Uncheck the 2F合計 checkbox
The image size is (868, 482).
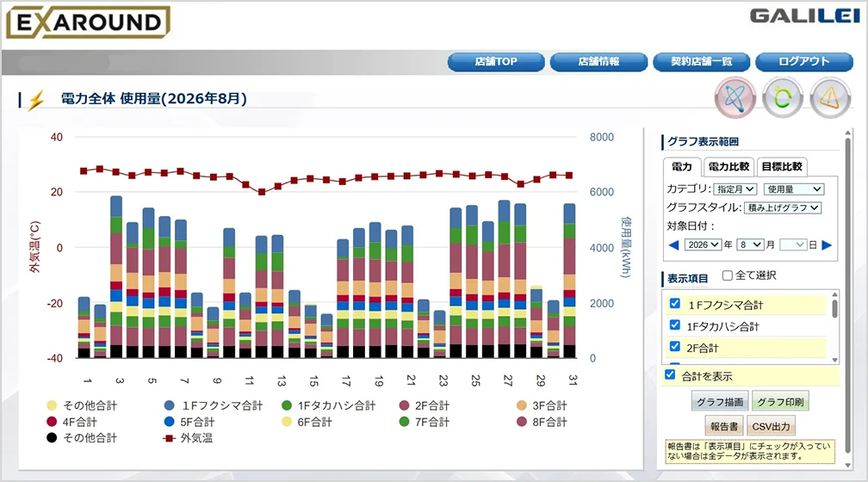(x=675, y=346)
